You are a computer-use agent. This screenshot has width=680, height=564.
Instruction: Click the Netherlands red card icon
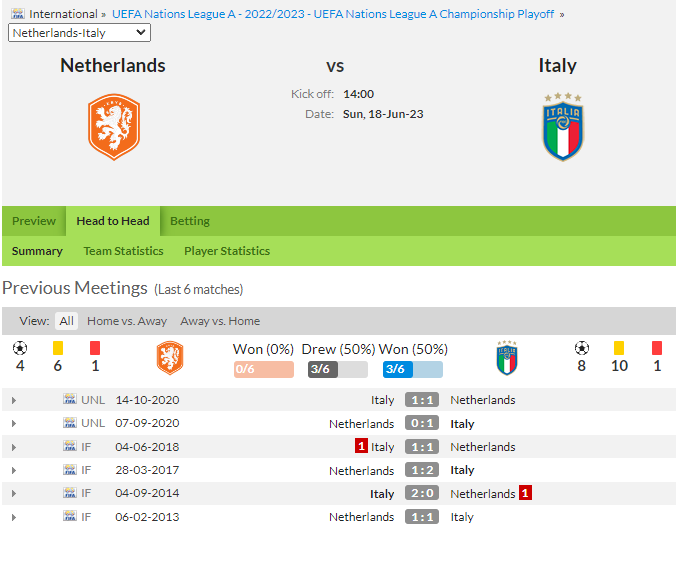point(95,348)
